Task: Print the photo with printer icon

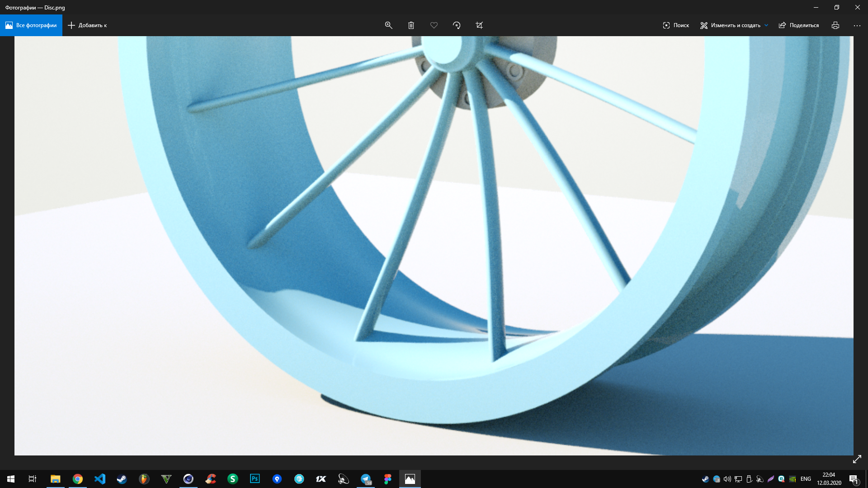Action: [835, 25]
